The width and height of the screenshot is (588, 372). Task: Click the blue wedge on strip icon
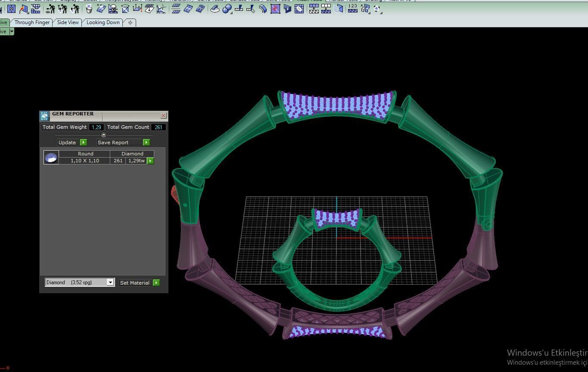[x=239, y=9]
